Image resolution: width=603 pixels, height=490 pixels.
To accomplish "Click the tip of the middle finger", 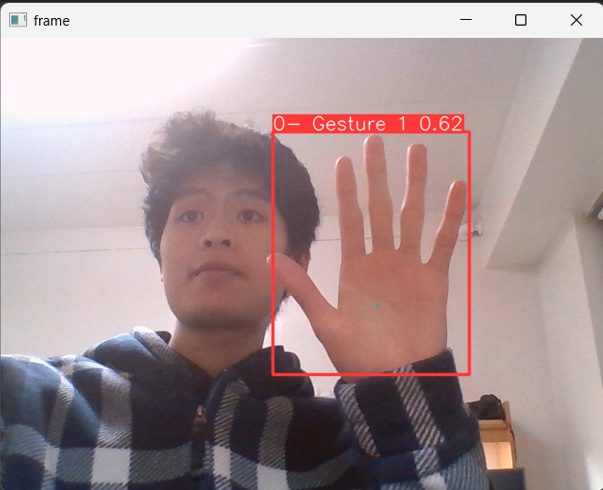I will (375, 143).
